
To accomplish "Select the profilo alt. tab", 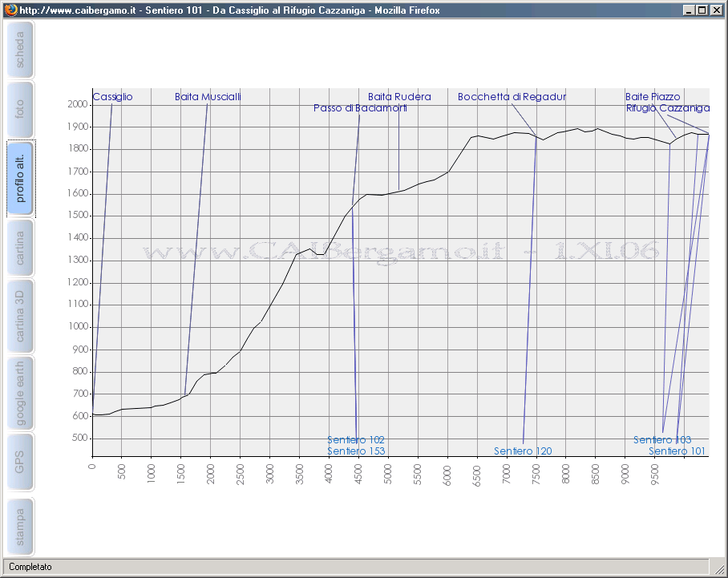I will click(x=20, y=179).
